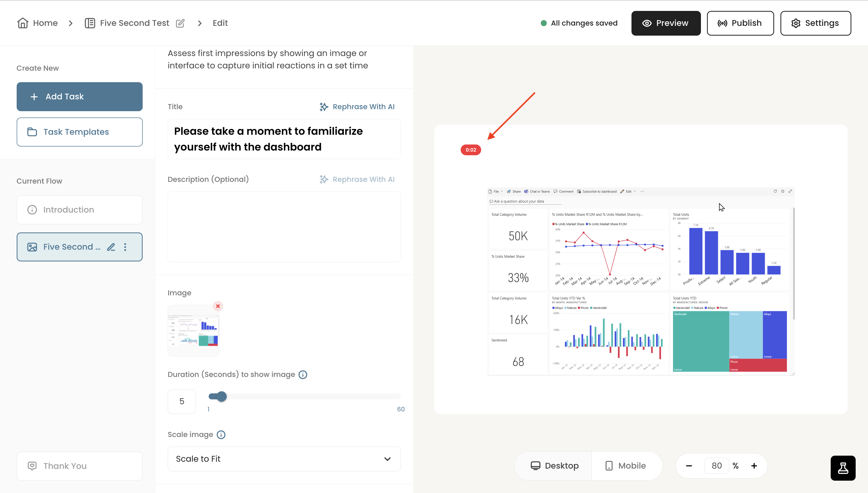This screenshot has width=868, height=493.
Task: Click the image icon on Five Second task
Action: point(32,247)
